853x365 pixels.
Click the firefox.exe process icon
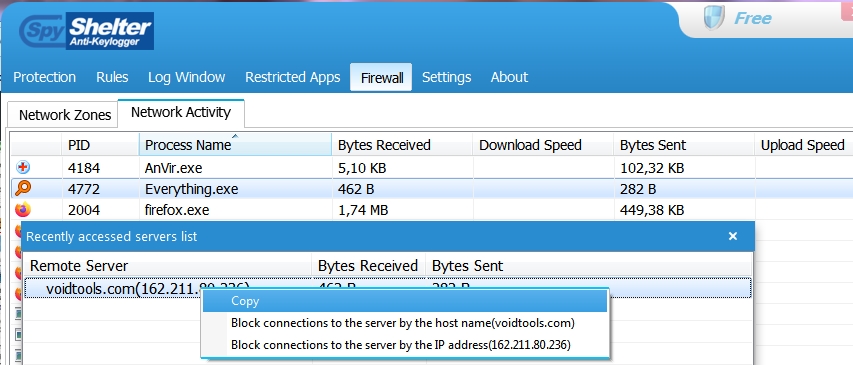pos(23,209)
